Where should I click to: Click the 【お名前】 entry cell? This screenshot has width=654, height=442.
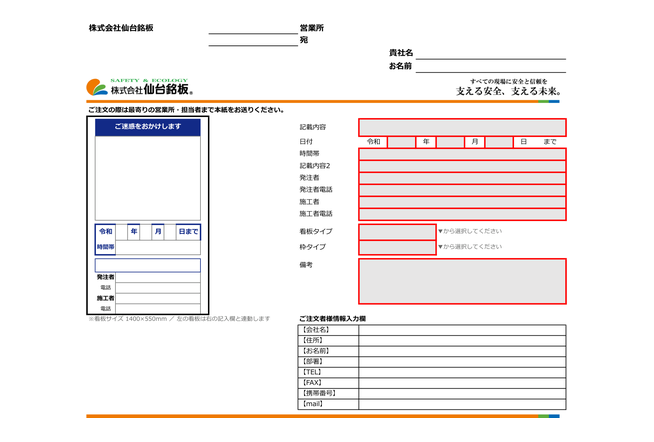(x=462, y=351)
